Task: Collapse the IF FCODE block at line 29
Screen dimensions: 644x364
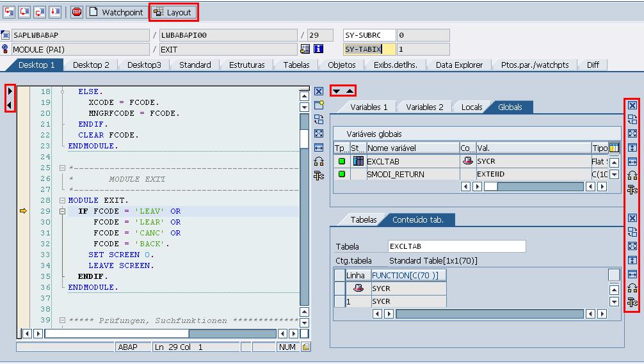Action: point(62,211)
